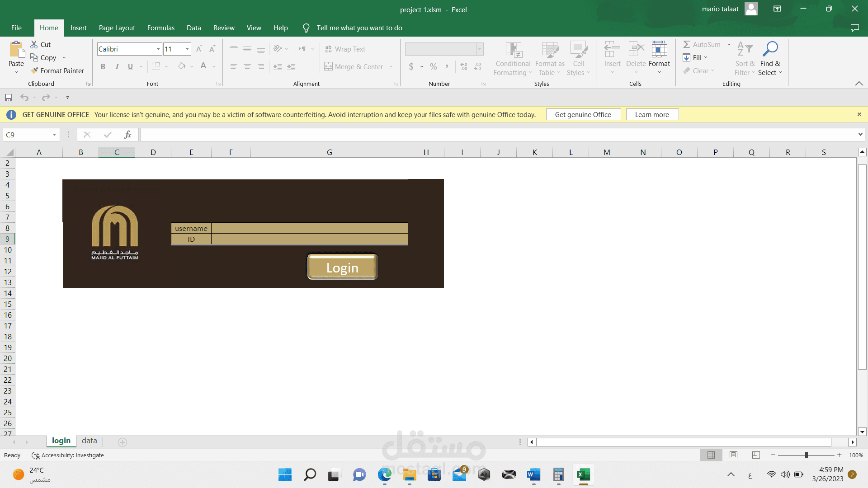Apply bold formatting
The width and height of the screenshot is (868, 488).
click(103, 66)
